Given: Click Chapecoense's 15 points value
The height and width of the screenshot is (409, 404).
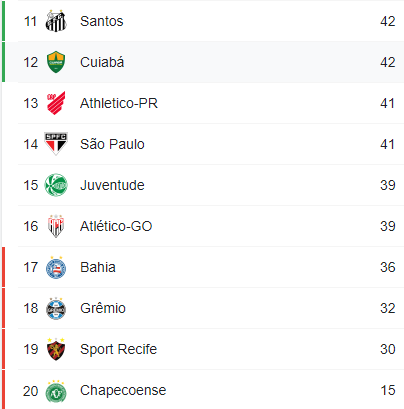Looking at the screenshot, I should click(x=388, y=390).
